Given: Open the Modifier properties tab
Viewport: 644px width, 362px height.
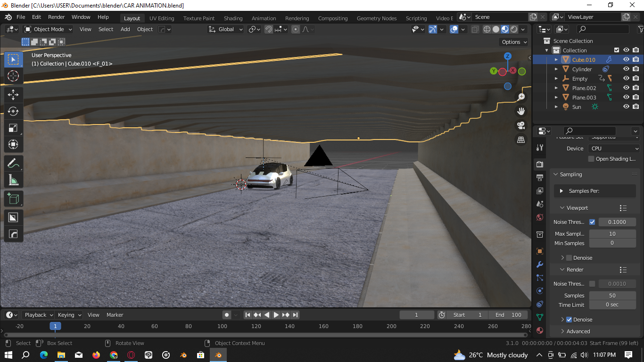Looking at the screenshot, I should (x=540, y=264).
